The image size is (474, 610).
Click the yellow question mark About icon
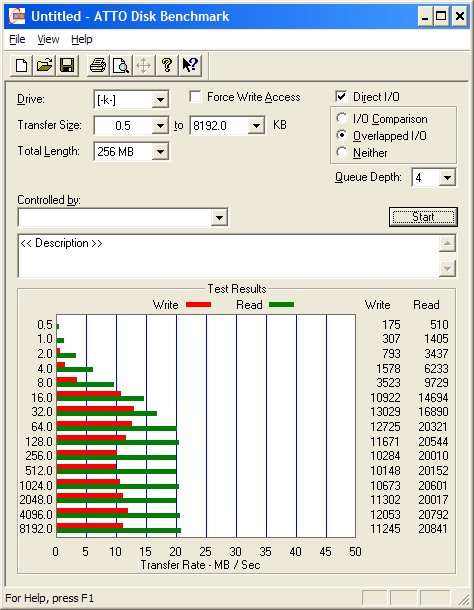click(x=167, y=65)
